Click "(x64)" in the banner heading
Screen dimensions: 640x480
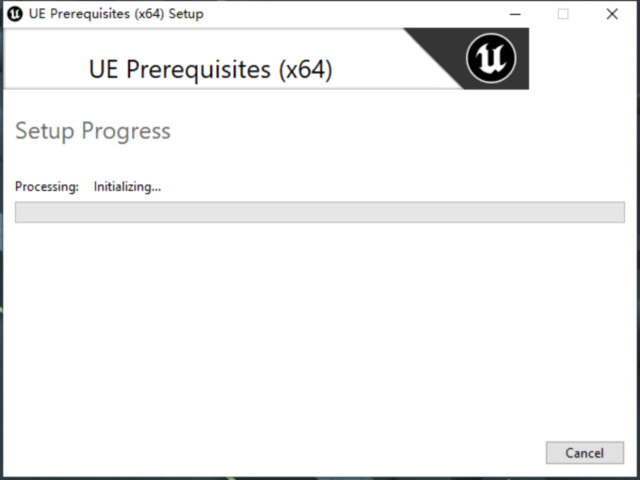tap(305, 70)
